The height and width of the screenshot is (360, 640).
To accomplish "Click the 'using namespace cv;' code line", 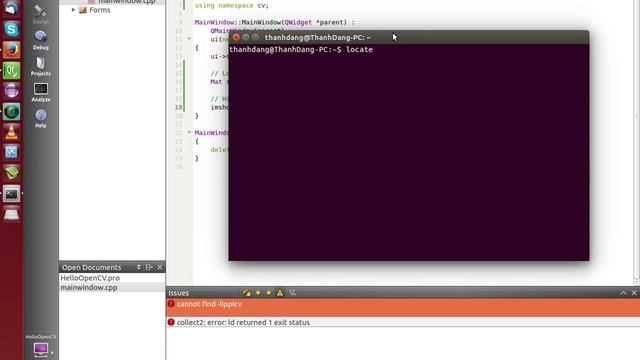I will (231, 5).
